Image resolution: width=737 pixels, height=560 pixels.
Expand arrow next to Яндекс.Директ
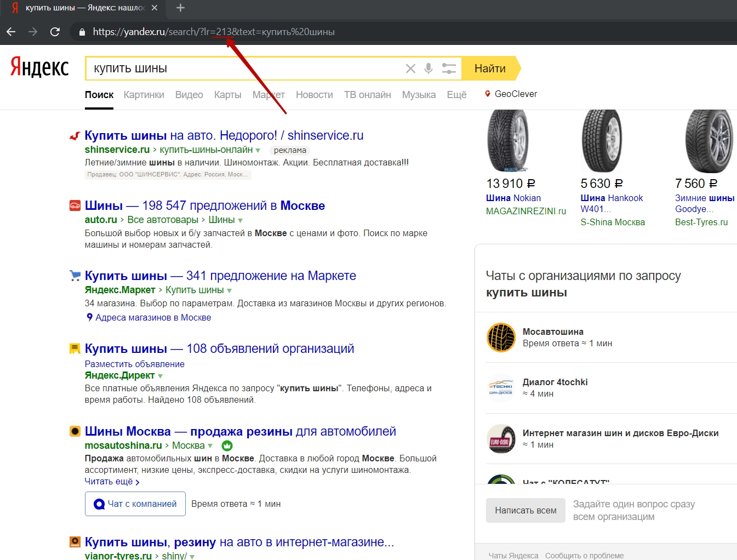(160, 376)
